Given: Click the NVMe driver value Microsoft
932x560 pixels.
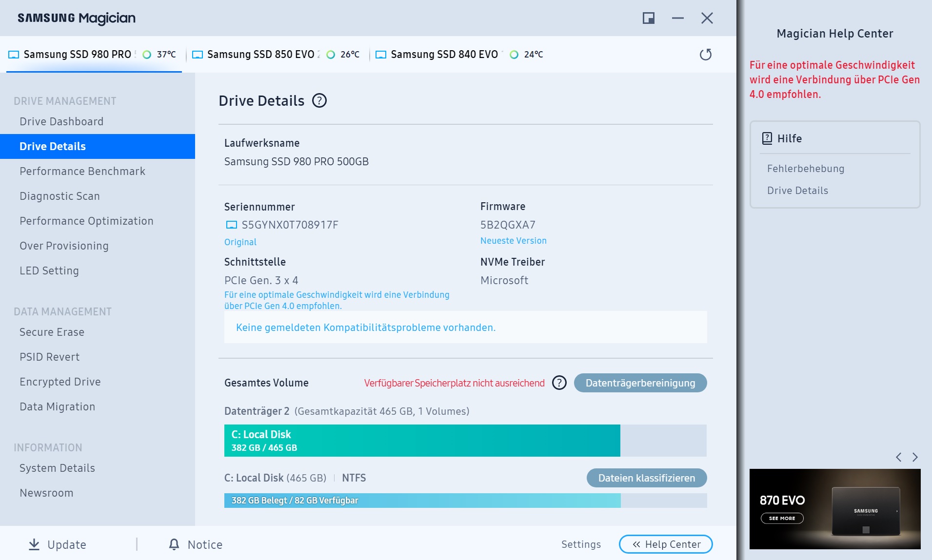Looking at the screenshot, I should click(x=504, y=280).
